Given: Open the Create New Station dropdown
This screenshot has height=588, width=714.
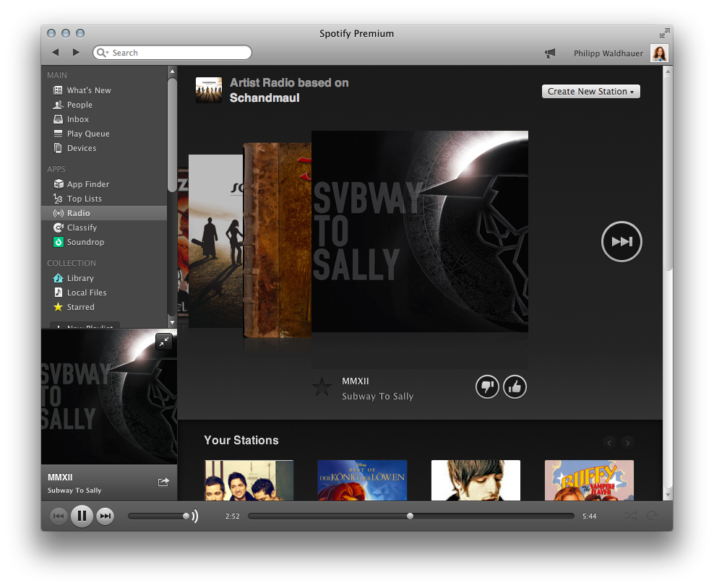Looking at the screenshot, I should pos(590,91).
